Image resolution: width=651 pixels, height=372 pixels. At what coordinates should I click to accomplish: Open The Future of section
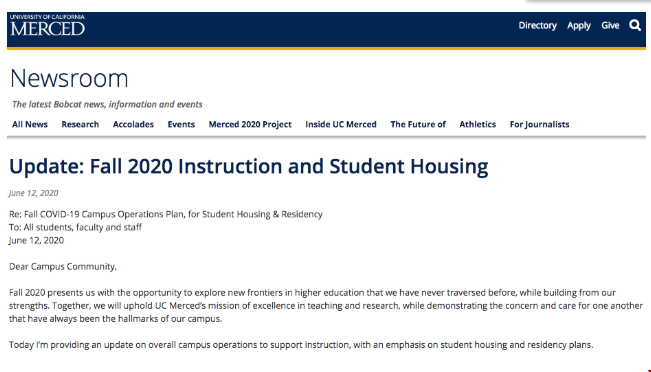418,124
